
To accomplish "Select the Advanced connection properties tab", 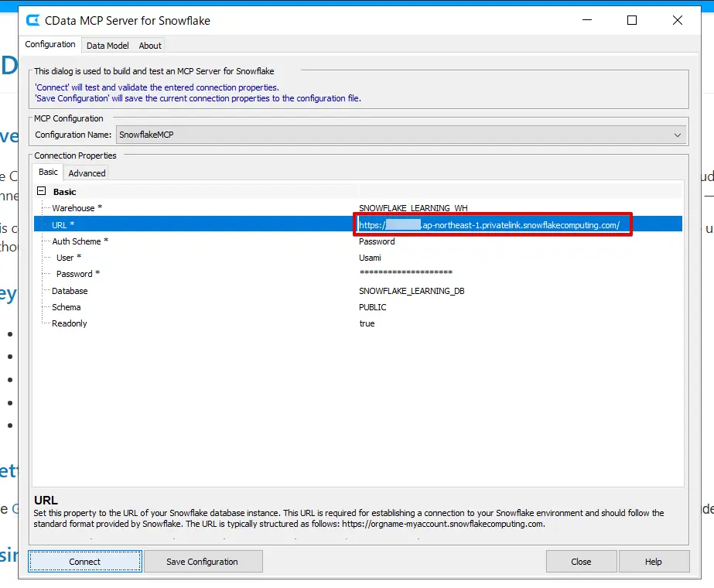I will pyautogui.click(x=86, y=173).
